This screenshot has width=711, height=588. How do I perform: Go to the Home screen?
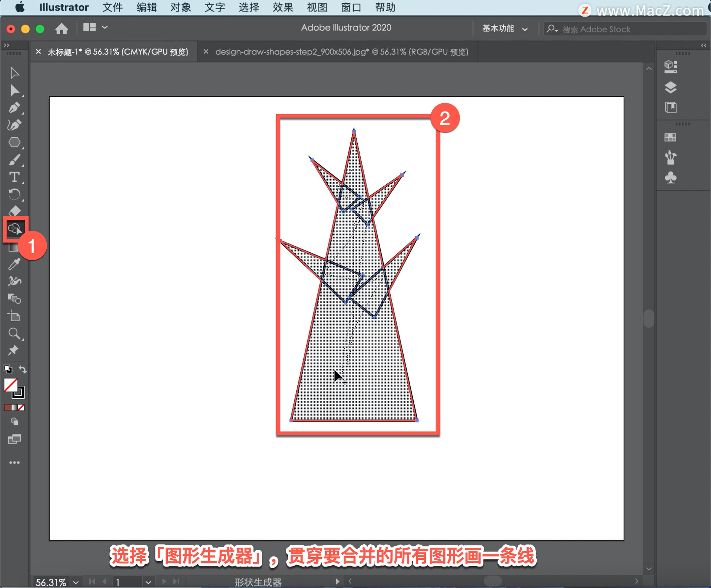pos(61,28)
